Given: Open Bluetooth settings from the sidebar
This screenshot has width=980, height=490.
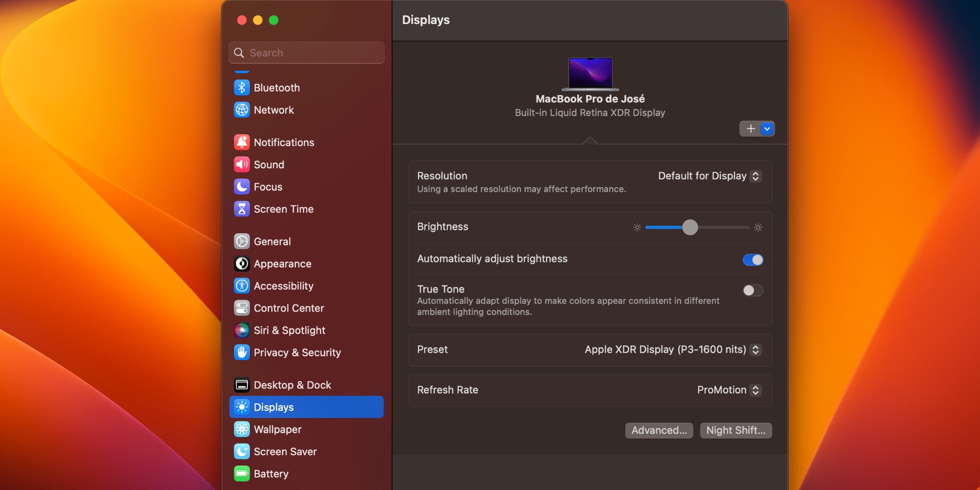Looking at the screenshot, I should coord(276,87).
